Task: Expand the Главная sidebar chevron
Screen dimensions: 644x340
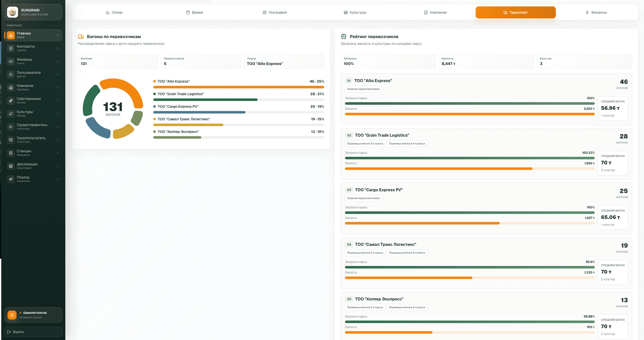Action: [58, 35]
